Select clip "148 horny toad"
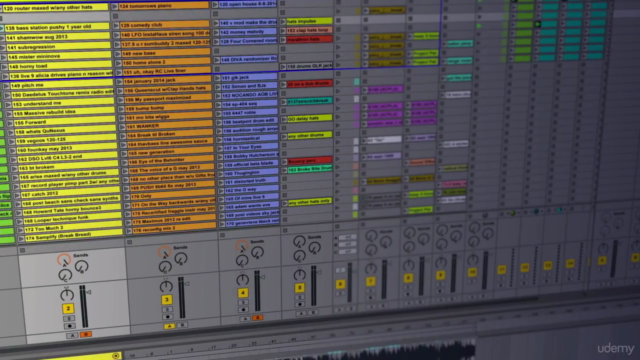The image size is (640, 360). click(x=60, y=65)
